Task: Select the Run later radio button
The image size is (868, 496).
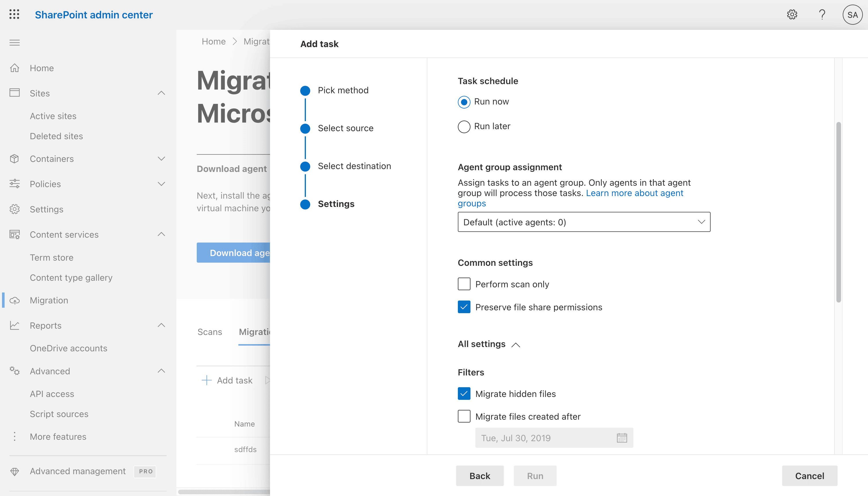Action: pos(464,127)
